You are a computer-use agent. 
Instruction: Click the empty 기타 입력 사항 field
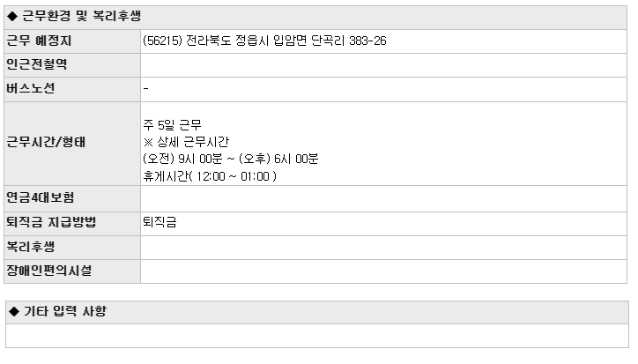point(317,336)
